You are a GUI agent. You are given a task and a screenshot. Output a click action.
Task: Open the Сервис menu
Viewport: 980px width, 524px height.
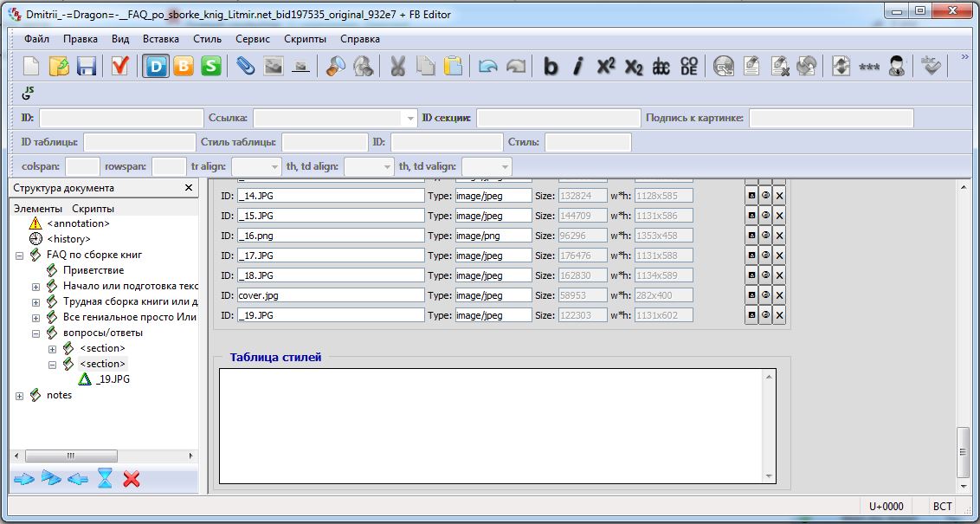tap(253, 39)
